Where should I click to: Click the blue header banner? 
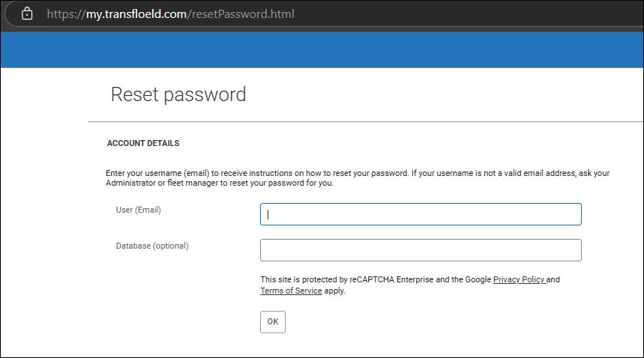pos(322,49)
